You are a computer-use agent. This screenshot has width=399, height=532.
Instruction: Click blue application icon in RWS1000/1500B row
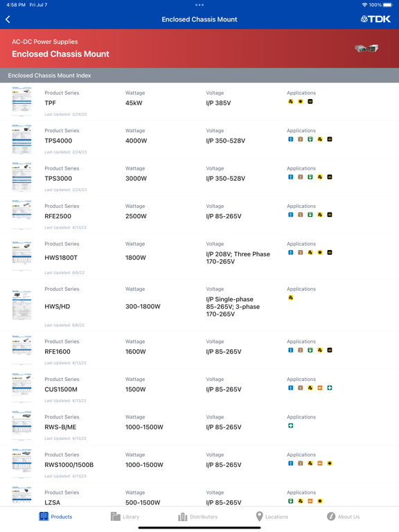[291, 463]
